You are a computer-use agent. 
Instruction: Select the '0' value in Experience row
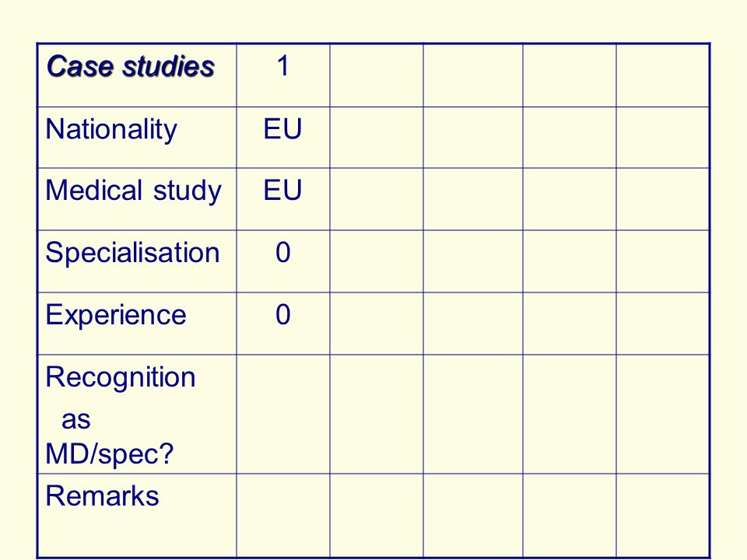(283, 315)
